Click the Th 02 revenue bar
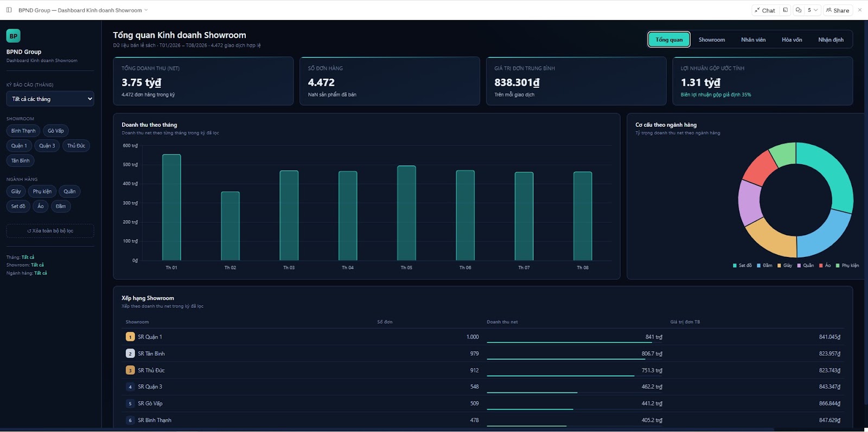868x432 pixels. click(x=230, y=226)
